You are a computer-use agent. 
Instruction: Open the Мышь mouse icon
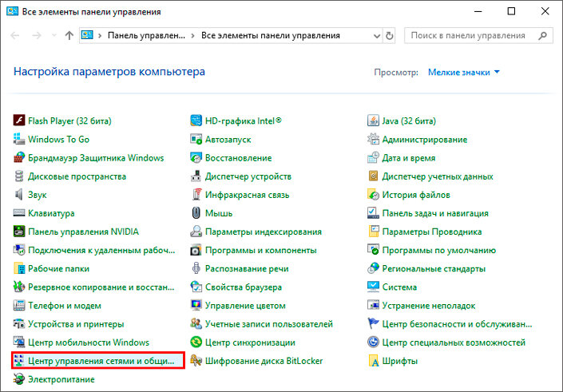196,213
